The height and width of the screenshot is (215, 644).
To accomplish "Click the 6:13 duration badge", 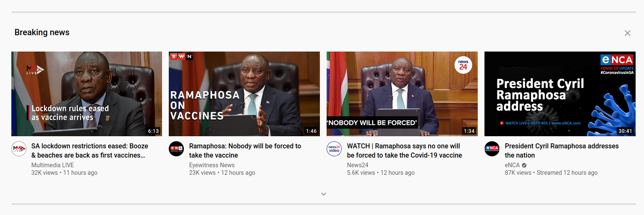I will coord(153,131).
